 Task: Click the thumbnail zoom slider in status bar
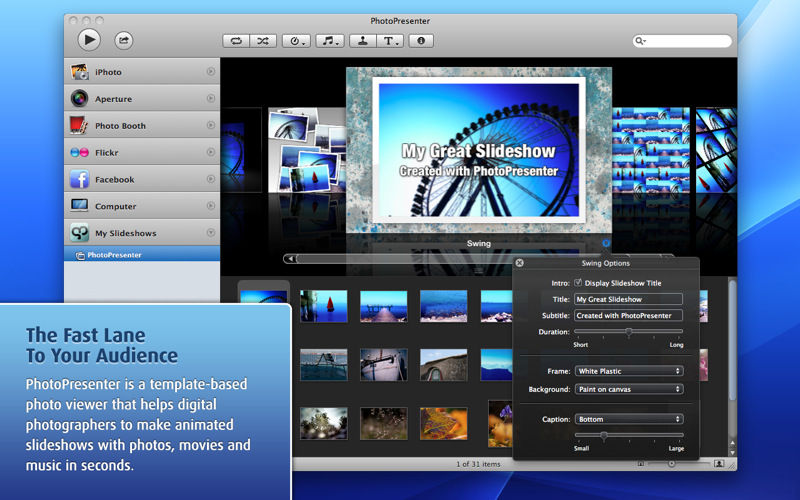click(x=671, y=463)
